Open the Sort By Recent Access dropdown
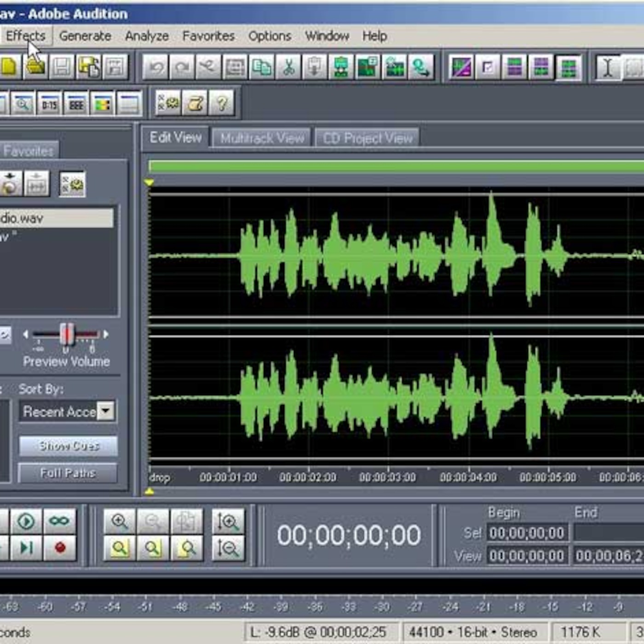The width and height of the screenshot is (644, 644). [x=68, y=411]
